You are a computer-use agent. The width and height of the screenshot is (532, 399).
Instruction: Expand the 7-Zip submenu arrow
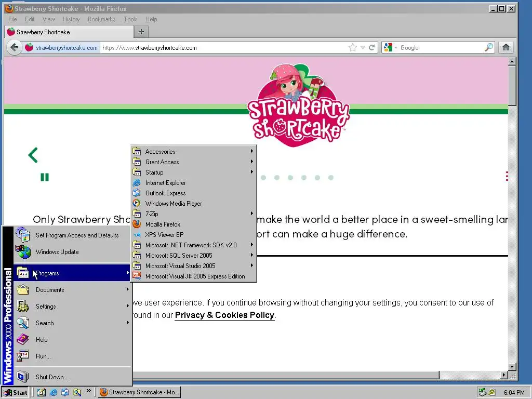pos(252,214)
